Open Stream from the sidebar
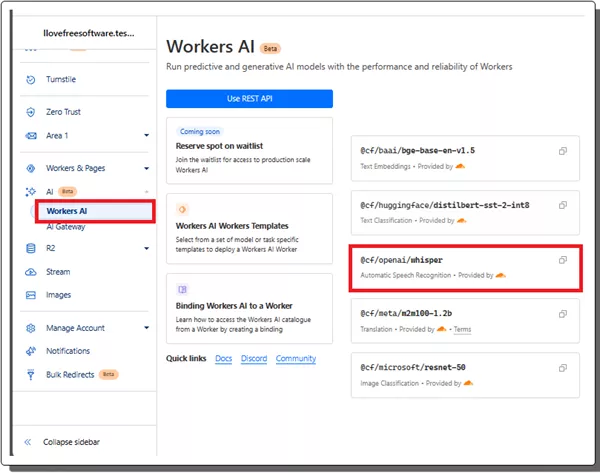Image resolution: width=600 pixels, height=473 pixels. pyautogui.click(x=58, y=272)
